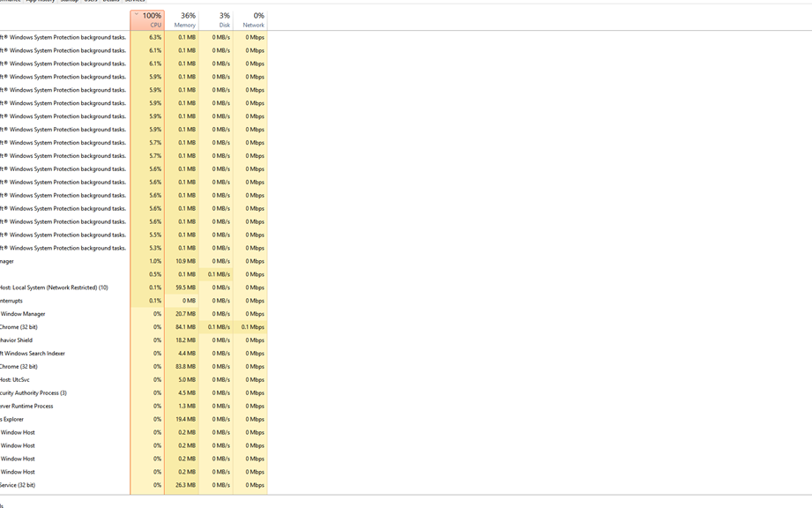812x508 pixels.
Task: Select the Behavior Shield process
Action: [x=26, y=340]
